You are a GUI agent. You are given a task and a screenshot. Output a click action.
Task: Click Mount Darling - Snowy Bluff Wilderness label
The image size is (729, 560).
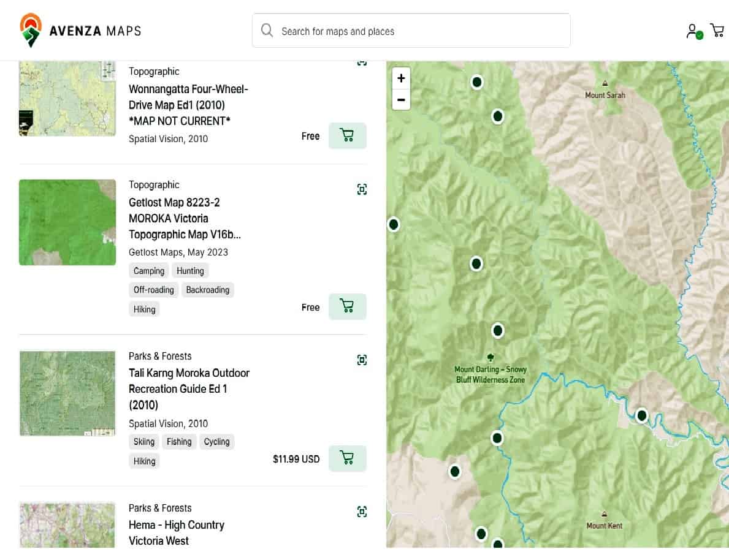(x=490, y=374)
